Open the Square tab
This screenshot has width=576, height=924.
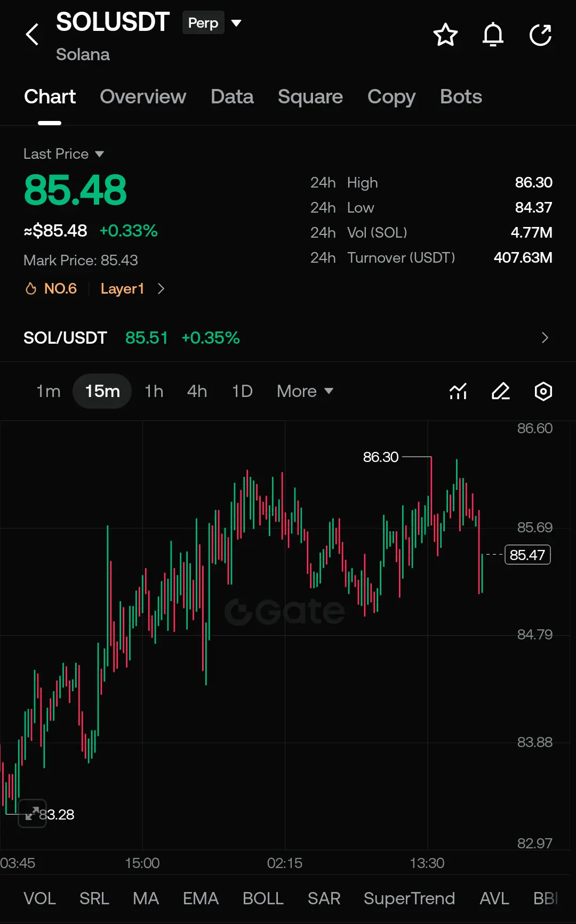point(310,97)
